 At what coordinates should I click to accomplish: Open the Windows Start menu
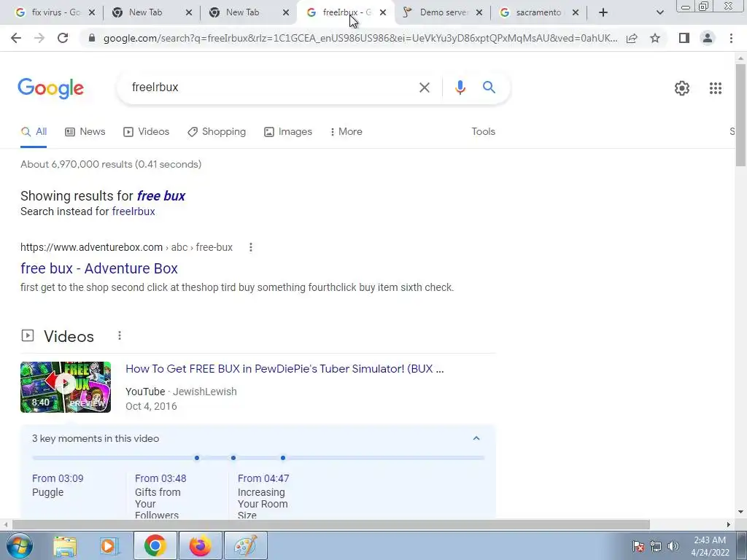pyautogui.click(x=19, y=545)
